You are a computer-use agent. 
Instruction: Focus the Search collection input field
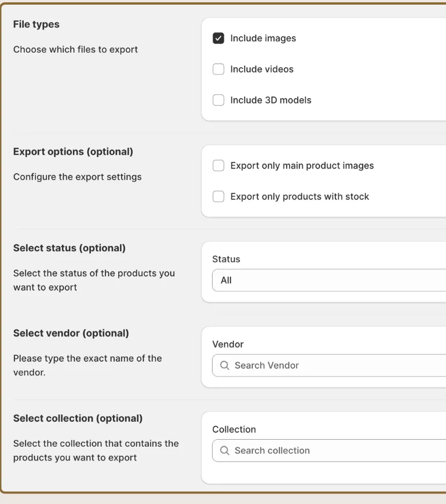[x=329, y=451]
